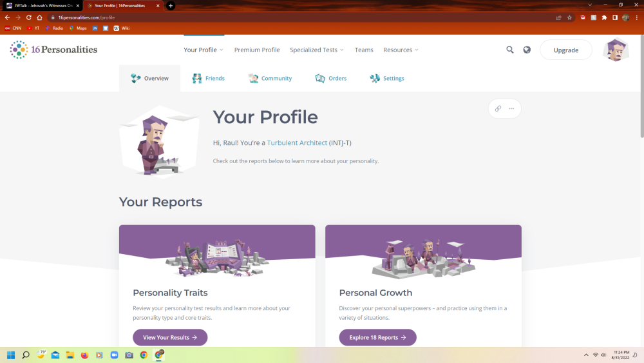Click the Upgrade button
Image resolution: width=644 pixels, height=363 pixels.
(x=565, y=50)
